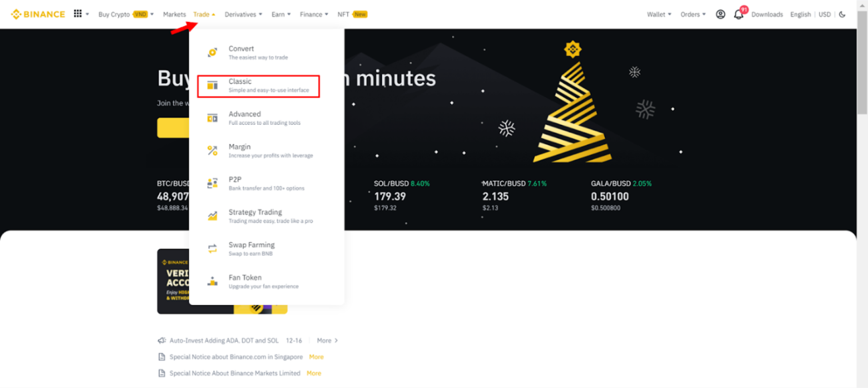Toggle dark mode moon icon

(843, 14)
